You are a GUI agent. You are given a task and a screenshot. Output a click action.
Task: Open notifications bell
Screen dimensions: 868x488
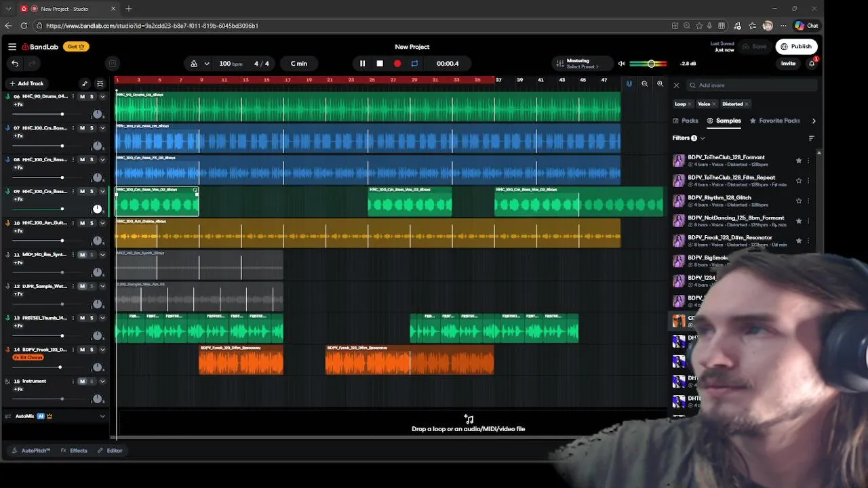coord(812,64)
